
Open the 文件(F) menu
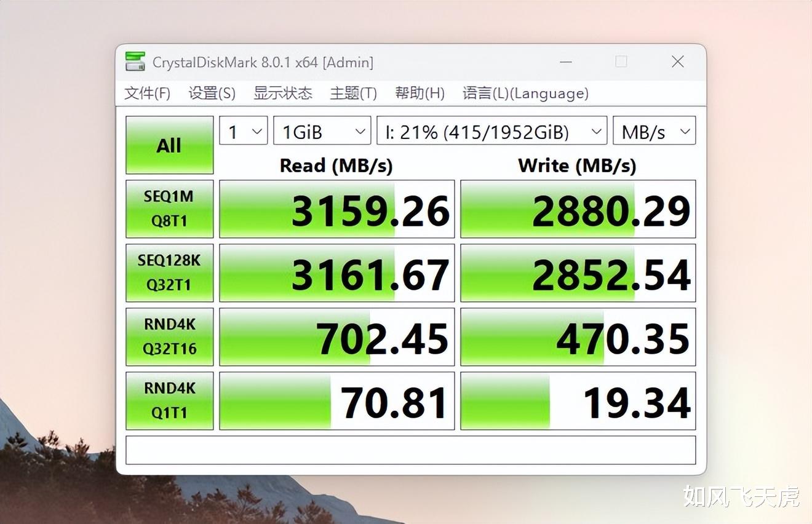pos(147,93)
